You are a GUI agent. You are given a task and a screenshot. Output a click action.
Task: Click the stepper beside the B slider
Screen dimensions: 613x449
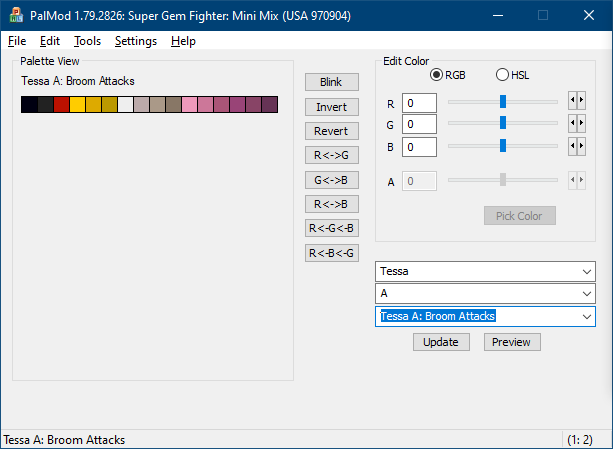(576, 147)
